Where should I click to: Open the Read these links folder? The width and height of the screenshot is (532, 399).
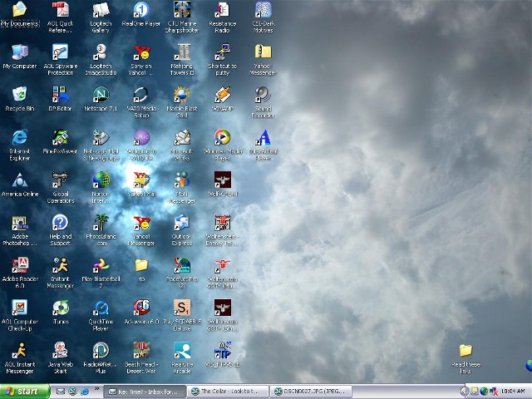(x=465, y=351)
